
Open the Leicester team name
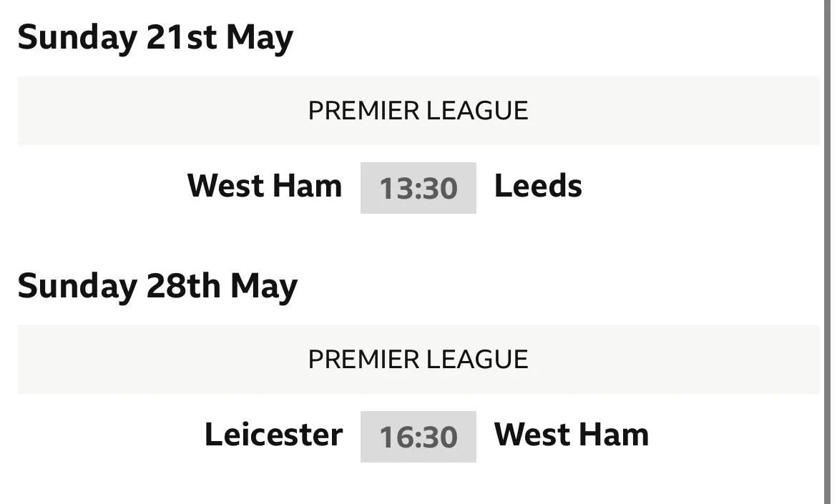(x=273, y=435)
